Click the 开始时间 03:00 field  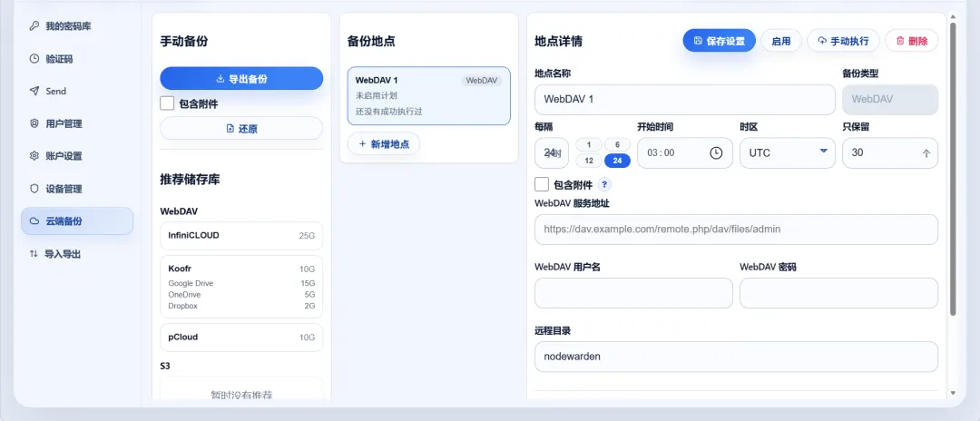pos(685,153)
